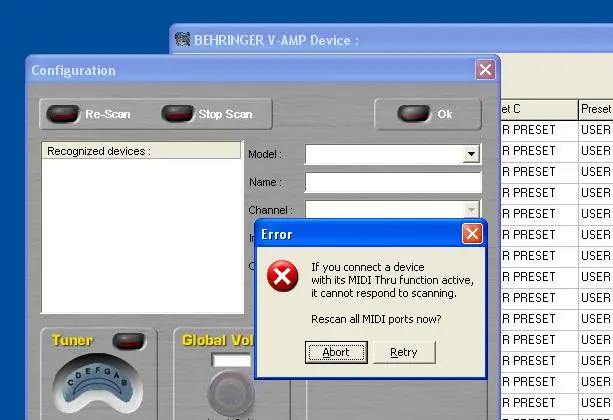Image resolution: width=613 pixels, height=420 pixels.
Task: Toggle the Tuner LED switch
Action: 127,340
